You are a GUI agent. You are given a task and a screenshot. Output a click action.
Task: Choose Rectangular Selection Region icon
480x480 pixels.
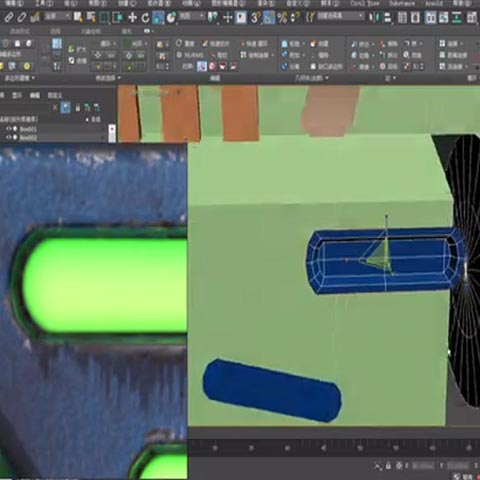pyautogui.click(x=104, y=17)
